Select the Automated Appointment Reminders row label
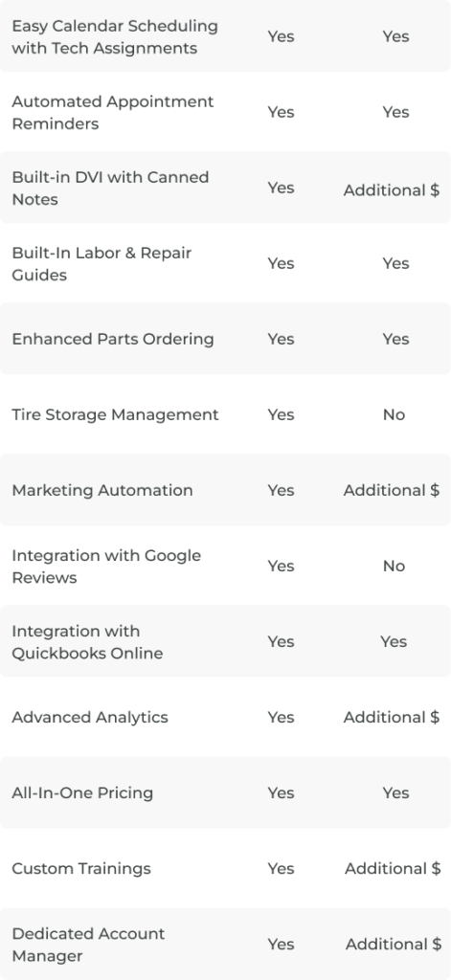This screenshot has height=980, width=451. pyautogui.click(x=113, y=113)
